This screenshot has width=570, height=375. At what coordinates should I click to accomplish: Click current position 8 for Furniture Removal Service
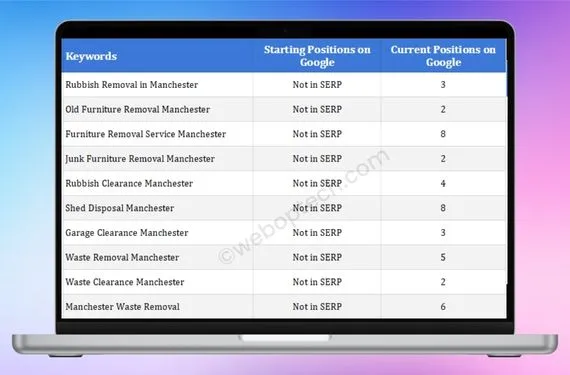click(443, 134)
